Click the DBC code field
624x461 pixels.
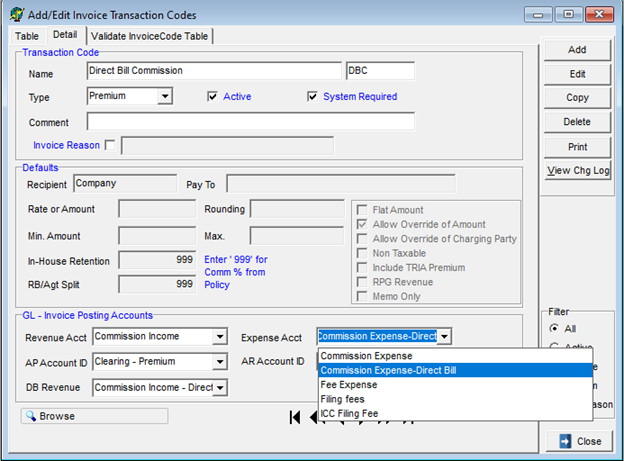[x=380, y=71]
